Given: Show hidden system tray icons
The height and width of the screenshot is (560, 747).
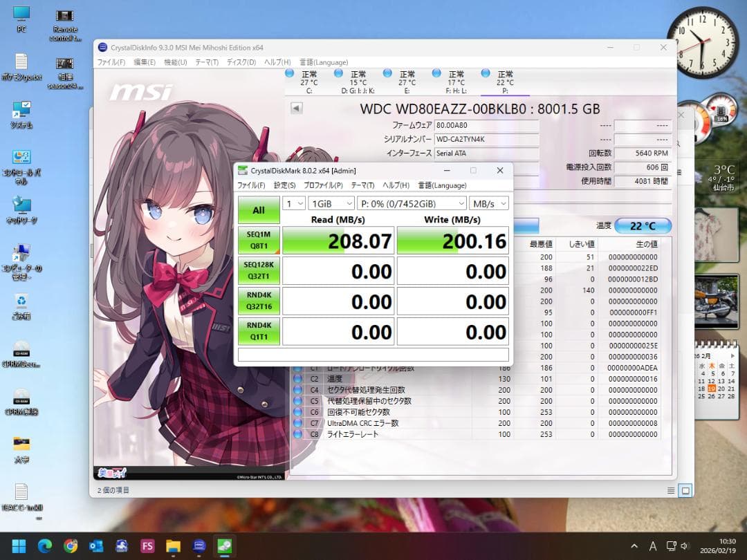Looking at the screenshot, I should pyautogui.click(x=634, y=545).
